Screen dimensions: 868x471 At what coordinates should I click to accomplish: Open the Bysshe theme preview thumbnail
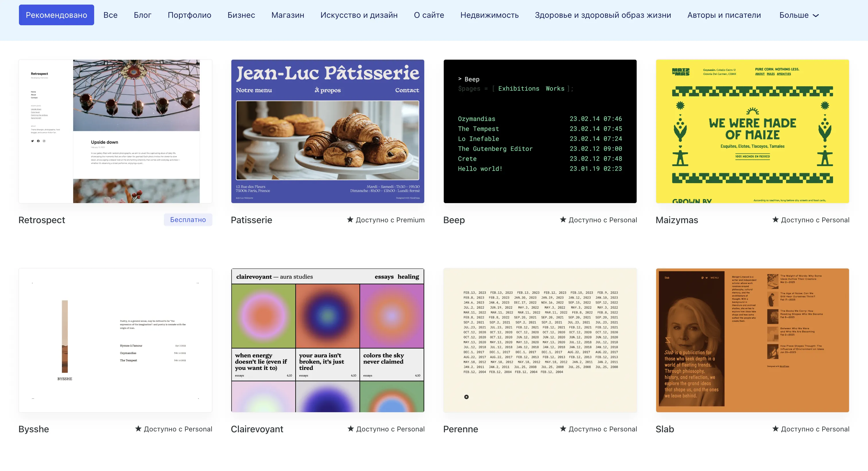tap(115, 340)
